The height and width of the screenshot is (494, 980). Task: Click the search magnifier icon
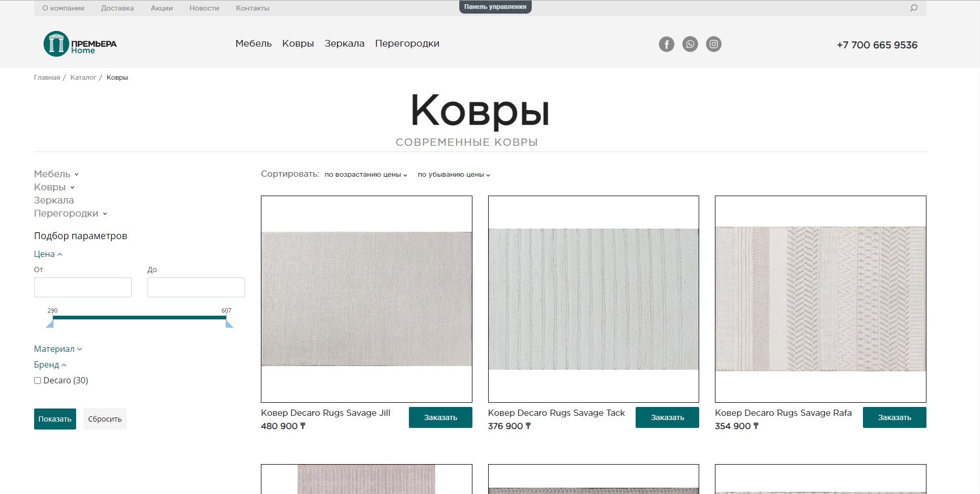(x=913, y=8)
